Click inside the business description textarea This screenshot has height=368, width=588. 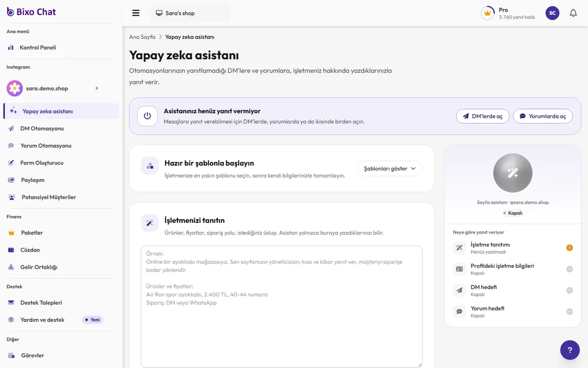(x=282, y=307)
